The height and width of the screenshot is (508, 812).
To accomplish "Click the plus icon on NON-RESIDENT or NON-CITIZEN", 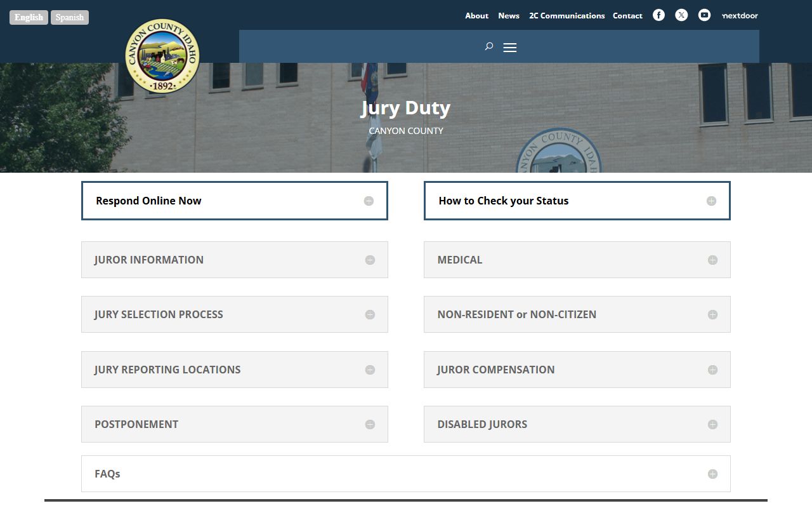I will point(712,314).
